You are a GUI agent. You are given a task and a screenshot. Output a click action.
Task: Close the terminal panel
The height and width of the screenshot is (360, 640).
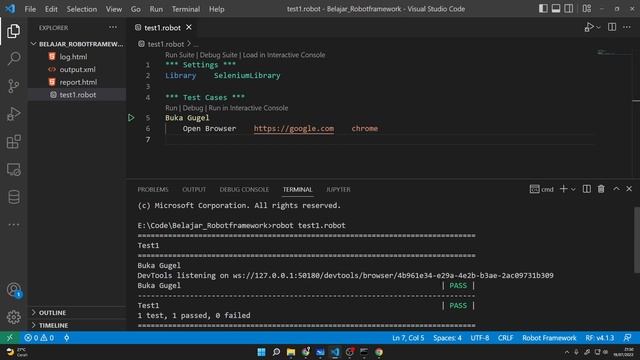629,189
